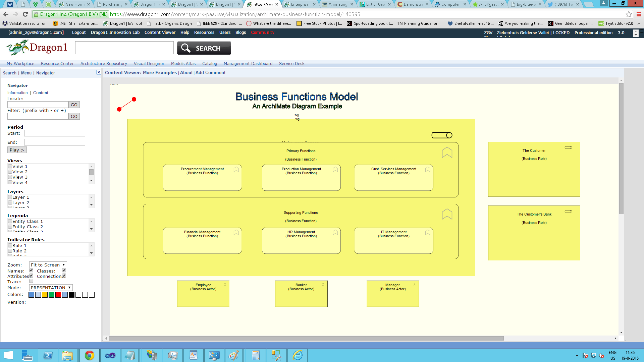644x362 pixels.
Task: Close the Navigator side panel
Action: [x=99, y=72]
